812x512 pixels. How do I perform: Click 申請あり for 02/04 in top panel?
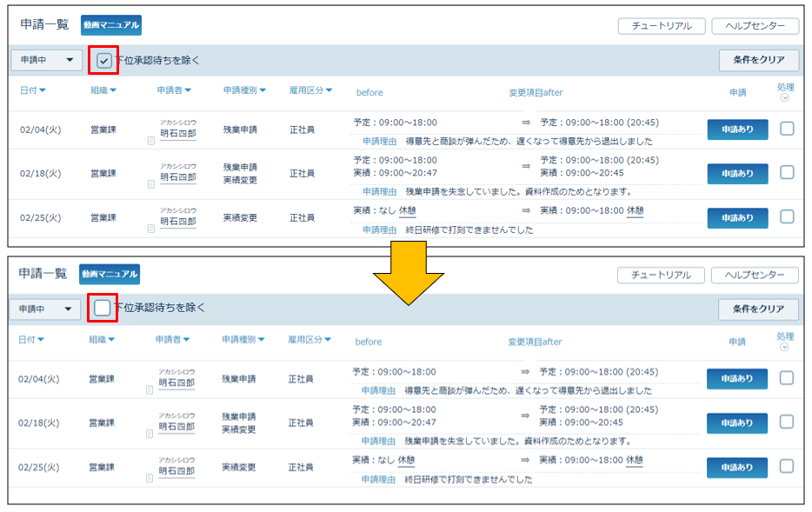737,130
